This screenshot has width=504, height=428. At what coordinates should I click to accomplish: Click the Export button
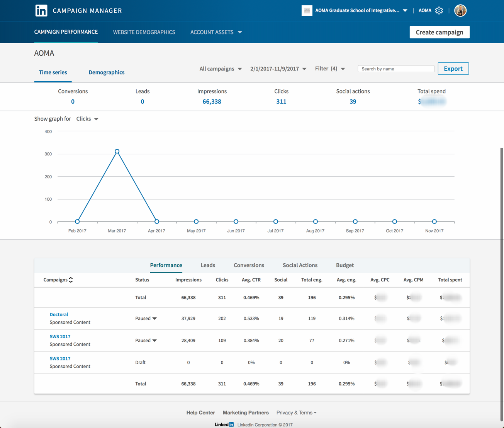(453, 68)
